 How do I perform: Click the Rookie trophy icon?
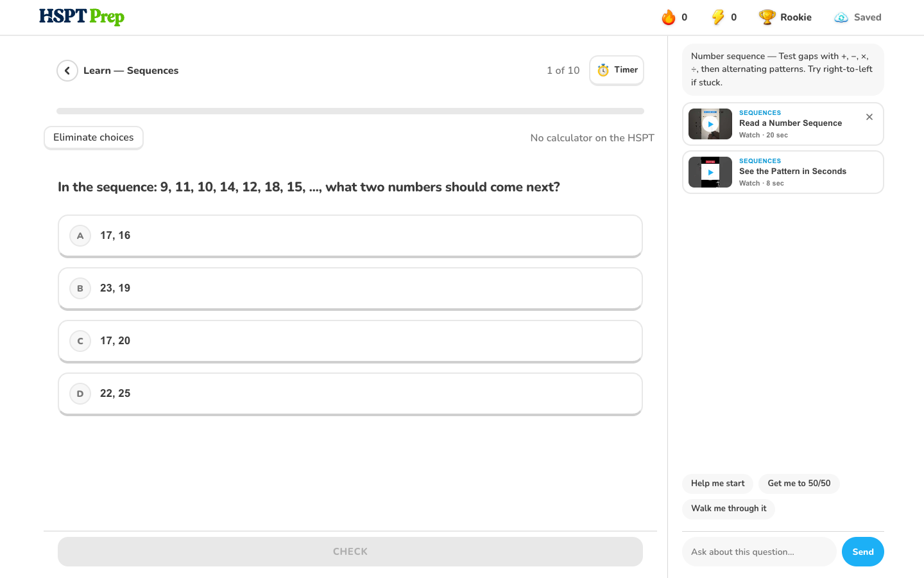[767, 17]
